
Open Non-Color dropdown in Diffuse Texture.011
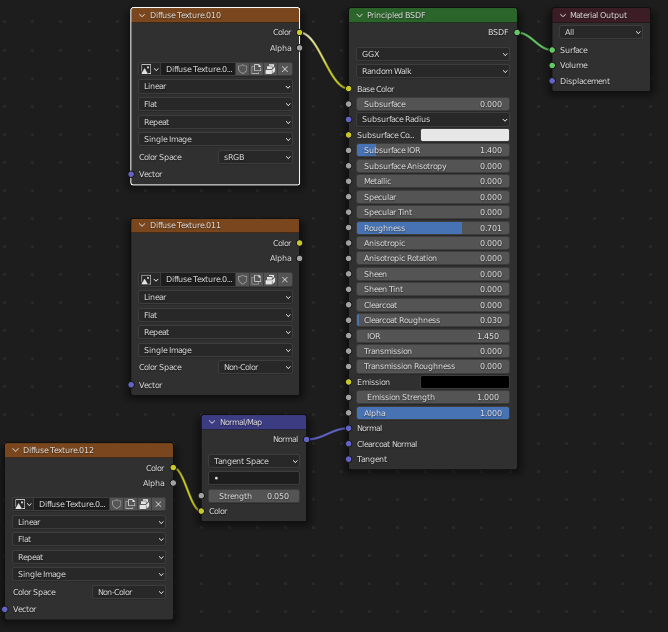[256, 367]
